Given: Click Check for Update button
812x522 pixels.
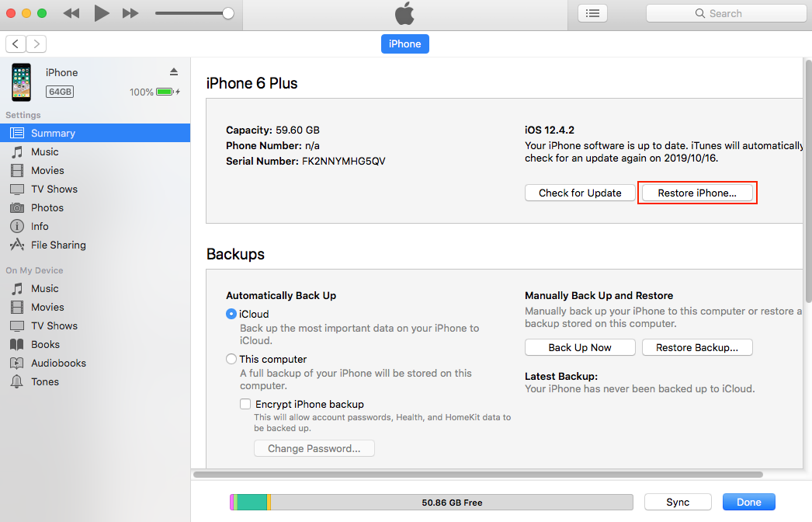Looking at the screenshot, I should 580,193.
